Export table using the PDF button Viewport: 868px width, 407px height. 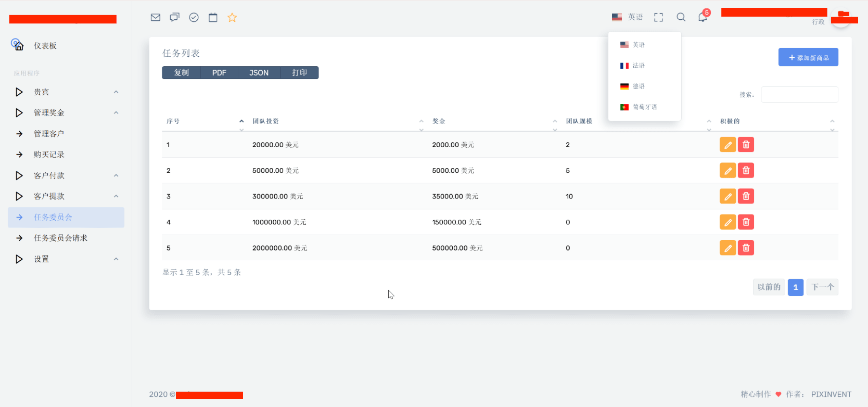coord(219,73)
